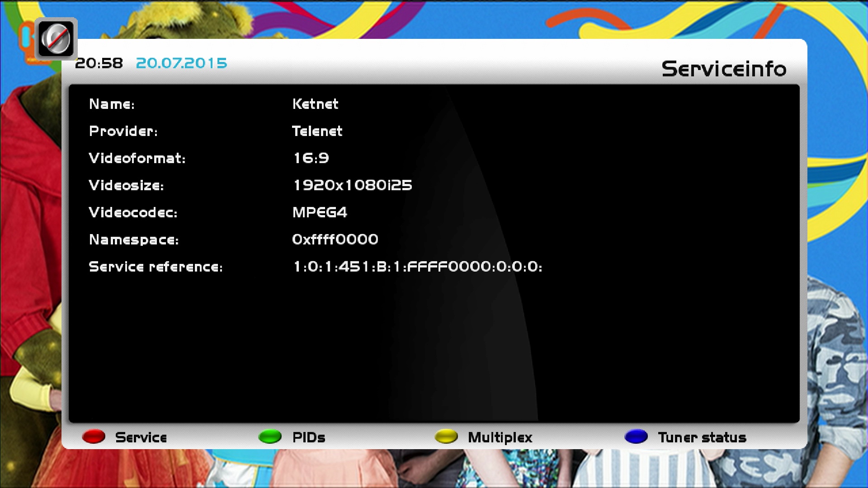Click the 20:58 clock display

99,63
